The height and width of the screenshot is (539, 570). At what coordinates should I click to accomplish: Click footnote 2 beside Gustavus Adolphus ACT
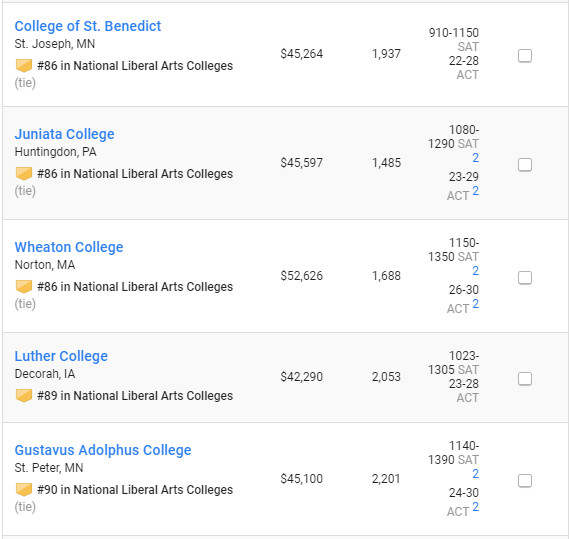tap(475, 507)
